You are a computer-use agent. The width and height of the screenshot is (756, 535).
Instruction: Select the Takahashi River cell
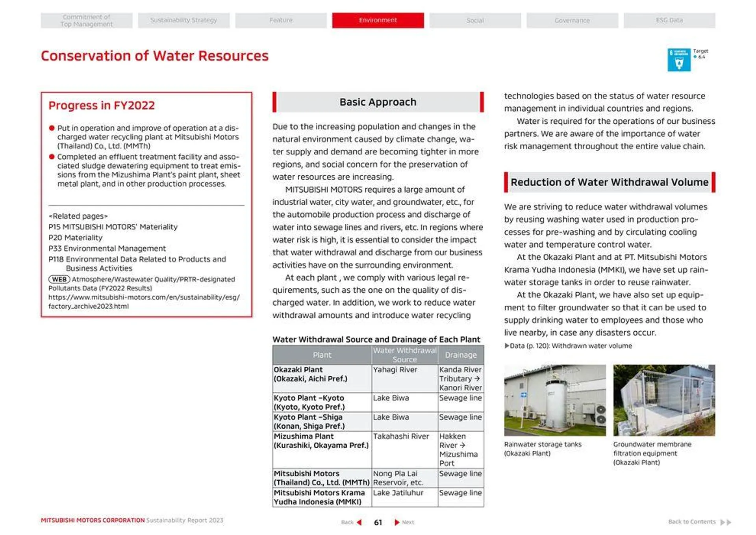405,450
